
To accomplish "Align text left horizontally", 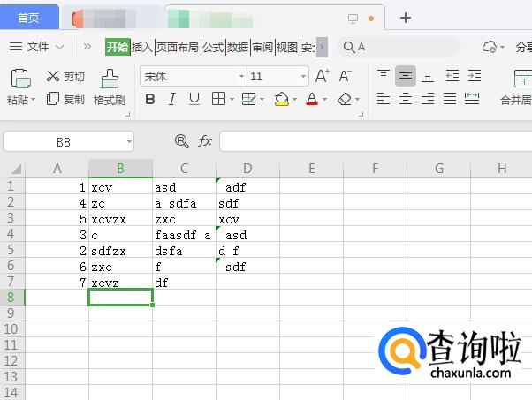I will [x=384, y=99].
